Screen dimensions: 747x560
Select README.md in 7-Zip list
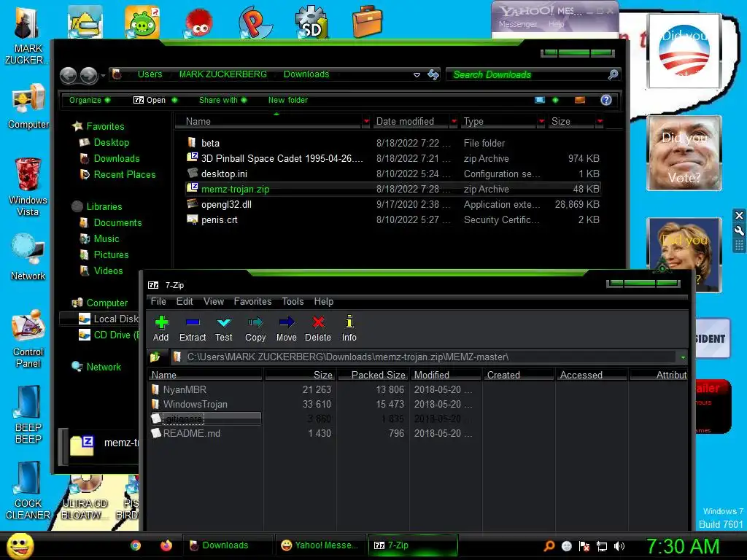pos(192,433)
